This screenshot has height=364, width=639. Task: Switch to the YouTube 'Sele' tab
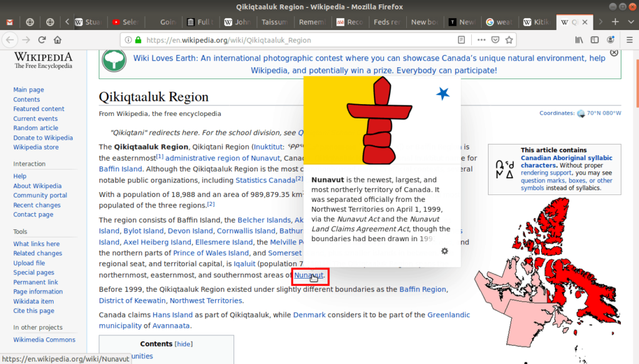(x=126, y=22)
